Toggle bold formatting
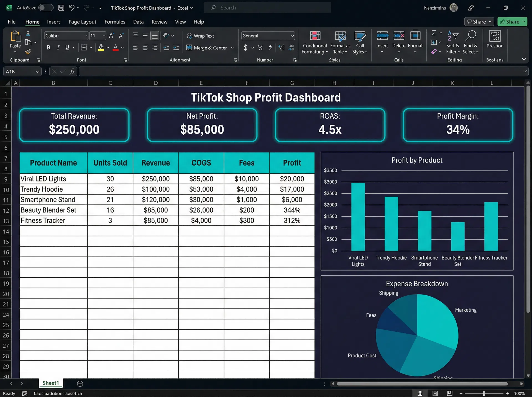Viewport: 532px width, 397px height. coord(48,47)
